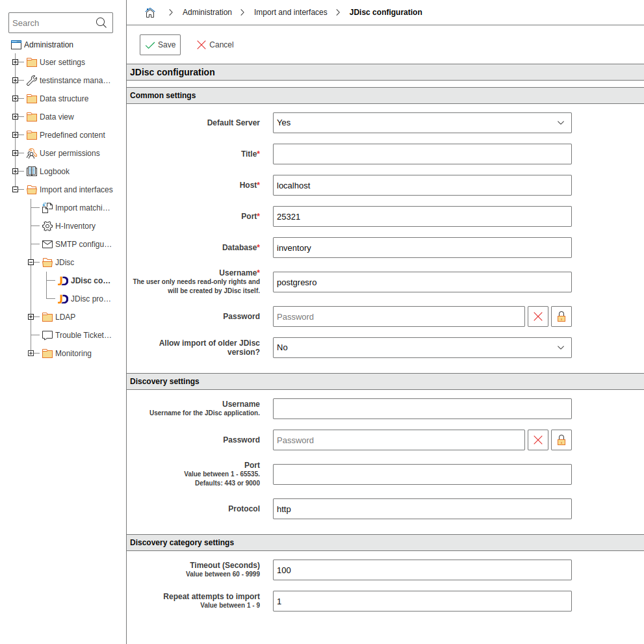Open Logbook in the tree
644x644 pixels.
(x=55, y=172)
